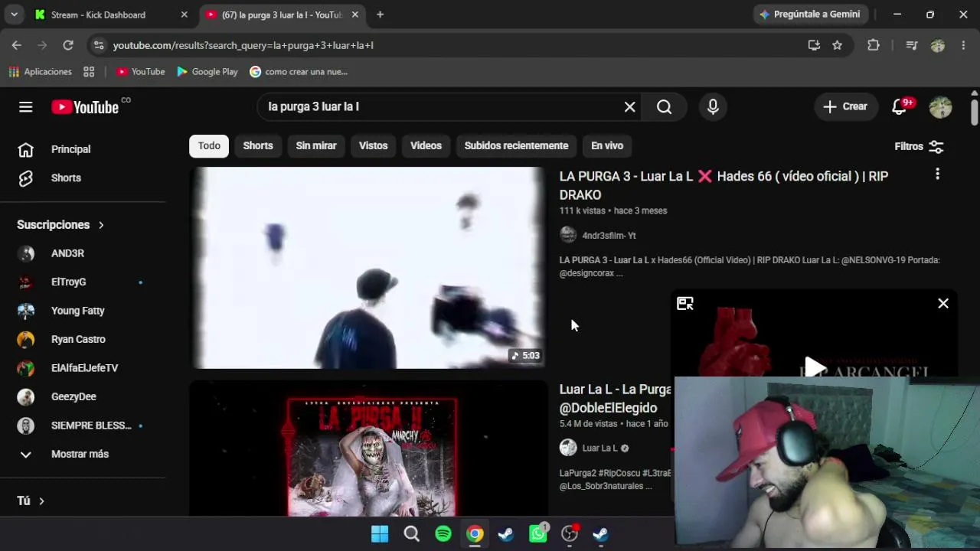
Task: Open the YouTube bookmark in bookmarks bar
Action: [140, 72]
